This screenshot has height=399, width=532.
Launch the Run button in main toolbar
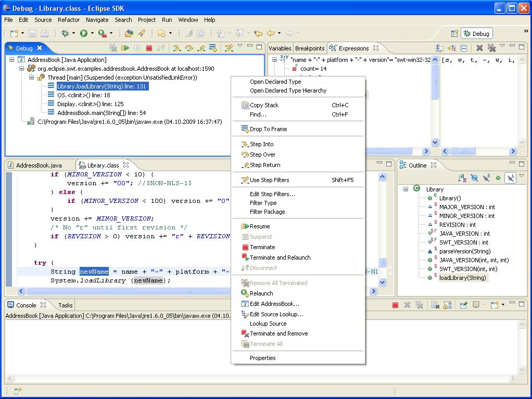pyautogui.click(x=83, y=33)
